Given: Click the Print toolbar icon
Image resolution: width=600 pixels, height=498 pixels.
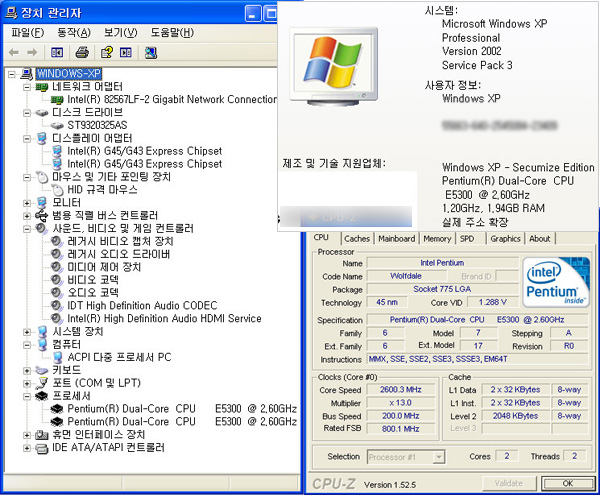Looking at the screenshot, I should point(82,52).
